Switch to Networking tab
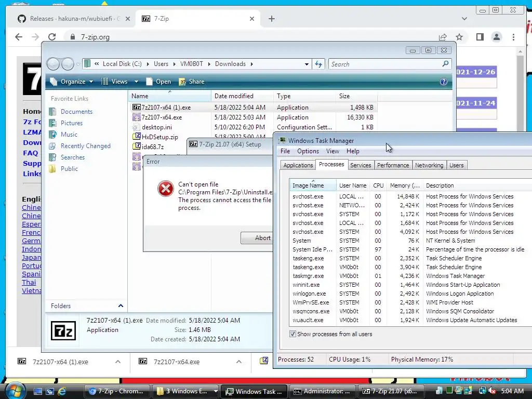Screen dimensions: 532x399 coord(429,165)
